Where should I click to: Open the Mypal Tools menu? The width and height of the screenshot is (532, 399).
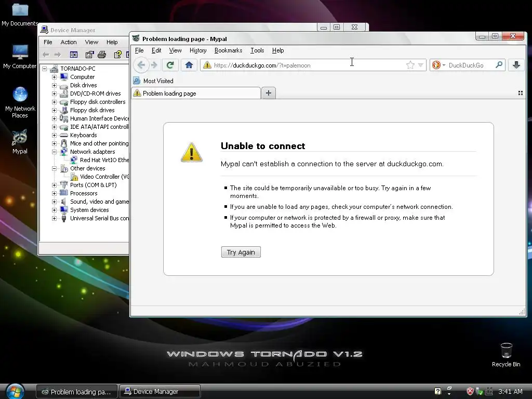point(257,50)
